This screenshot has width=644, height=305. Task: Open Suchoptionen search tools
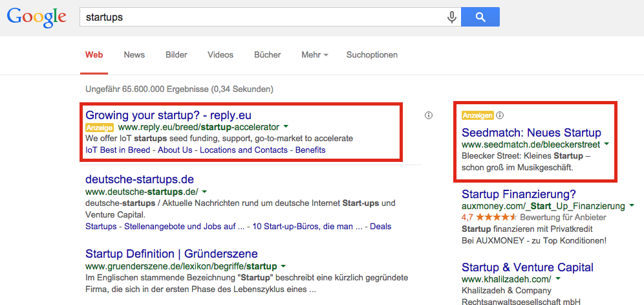pos(372,55)
